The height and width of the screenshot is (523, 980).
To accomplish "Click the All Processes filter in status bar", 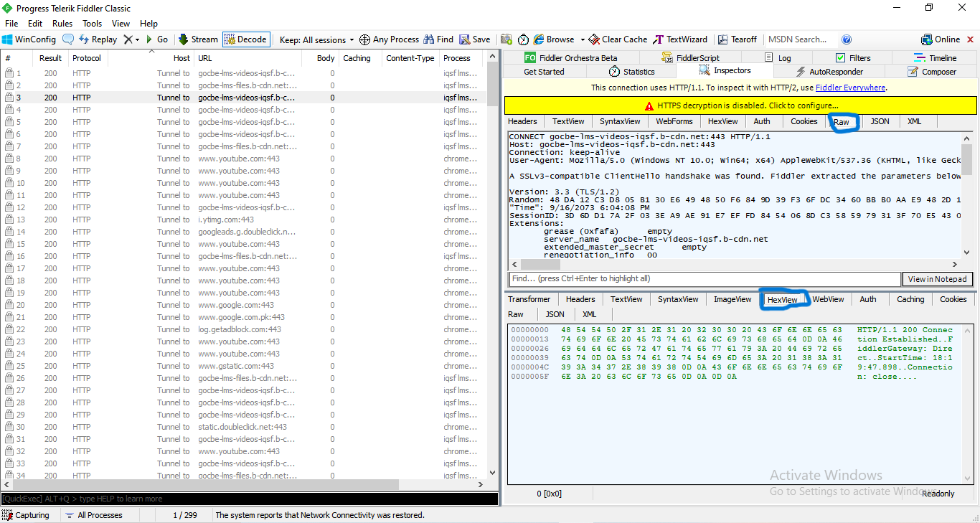I will click(x=93, y=515).
